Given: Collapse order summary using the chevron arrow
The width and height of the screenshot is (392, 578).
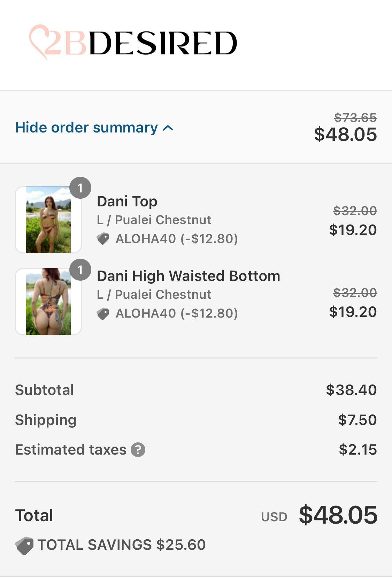Looking at the screenshot, I should pyautogui.click(x=168, y=128).
